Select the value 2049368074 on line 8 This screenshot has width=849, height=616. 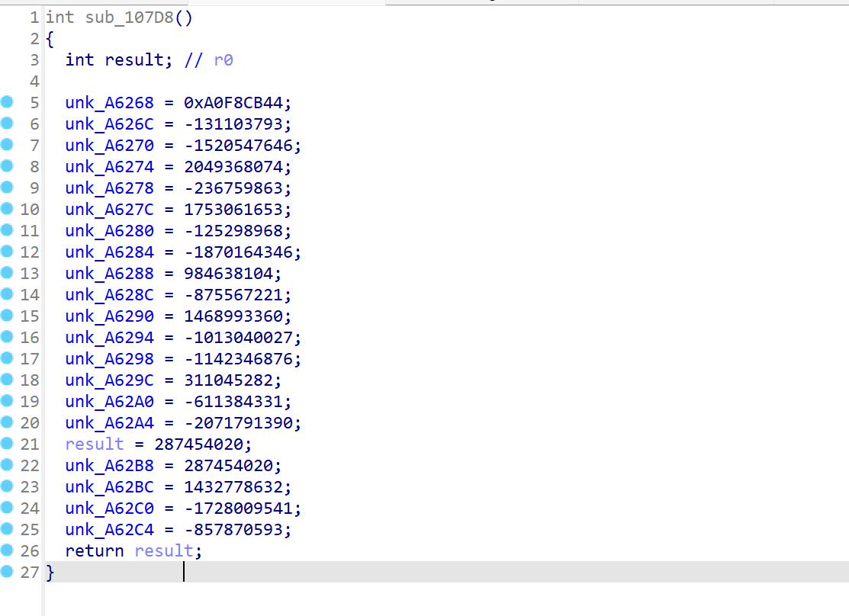pyautogui.click(x=233, y=166)
